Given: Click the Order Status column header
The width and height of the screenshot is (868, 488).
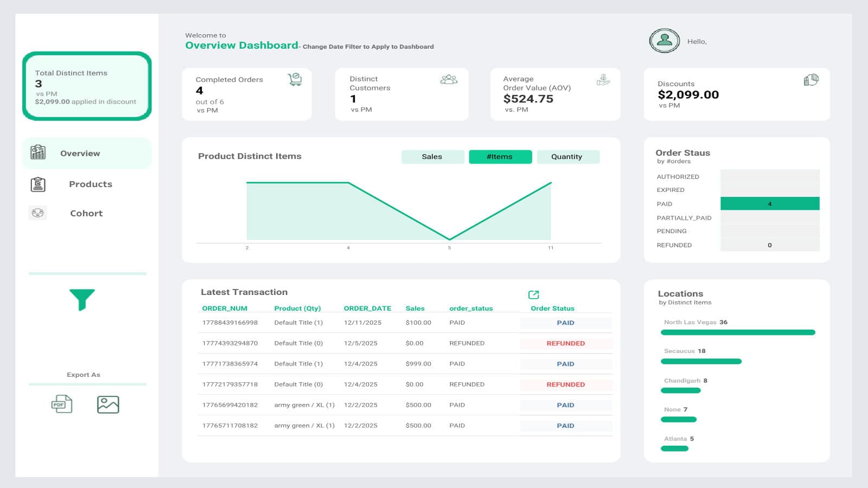Looking at the screenshot, I should tap(552, 309).
